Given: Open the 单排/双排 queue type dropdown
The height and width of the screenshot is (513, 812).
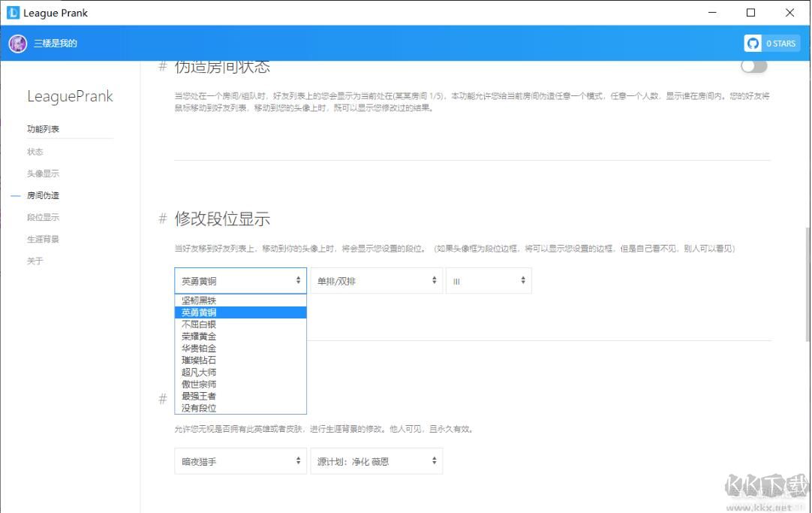Looking at the screenshot, I should 375,280.
